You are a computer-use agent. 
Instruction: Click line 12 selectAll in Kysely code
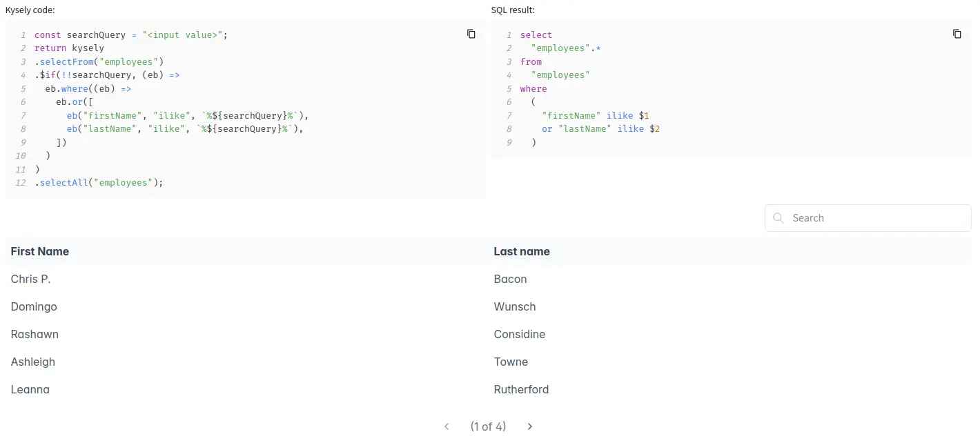coord(99,183)
